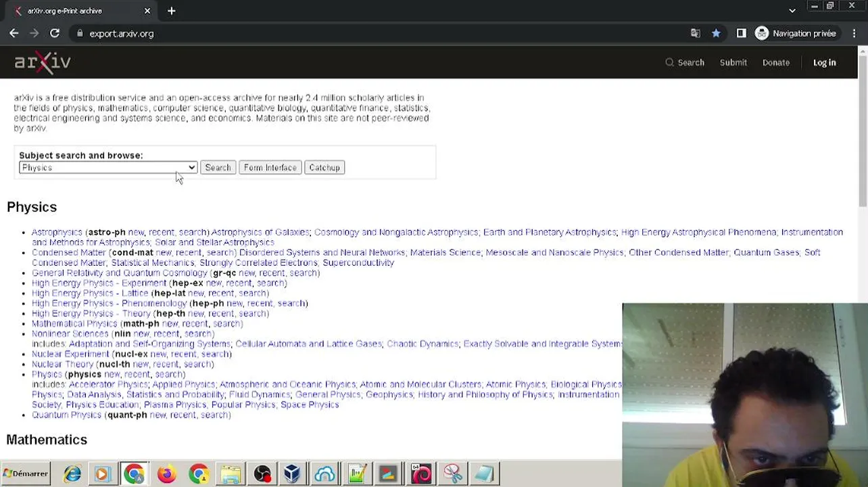The width and height of the screenshot is (868, 487).
Task: Open the browser side panel icon
Action: pos(742,33)
